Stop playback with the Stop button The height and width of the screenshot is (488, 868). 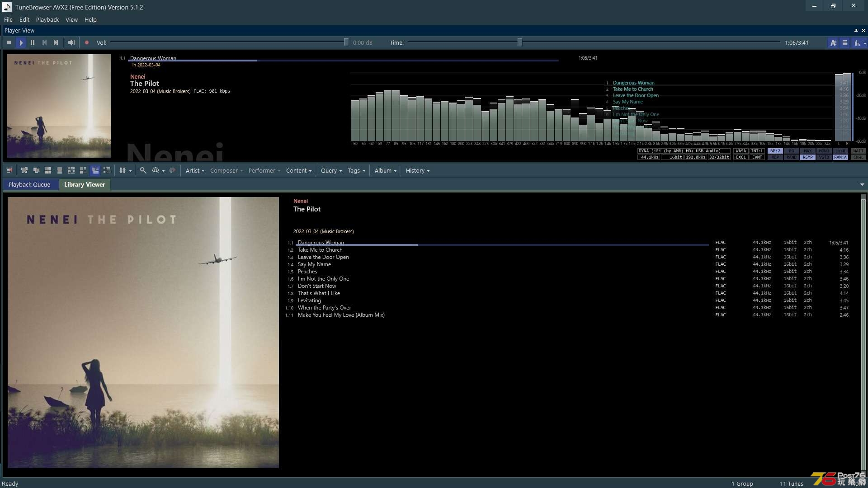(x=9, y=42)
